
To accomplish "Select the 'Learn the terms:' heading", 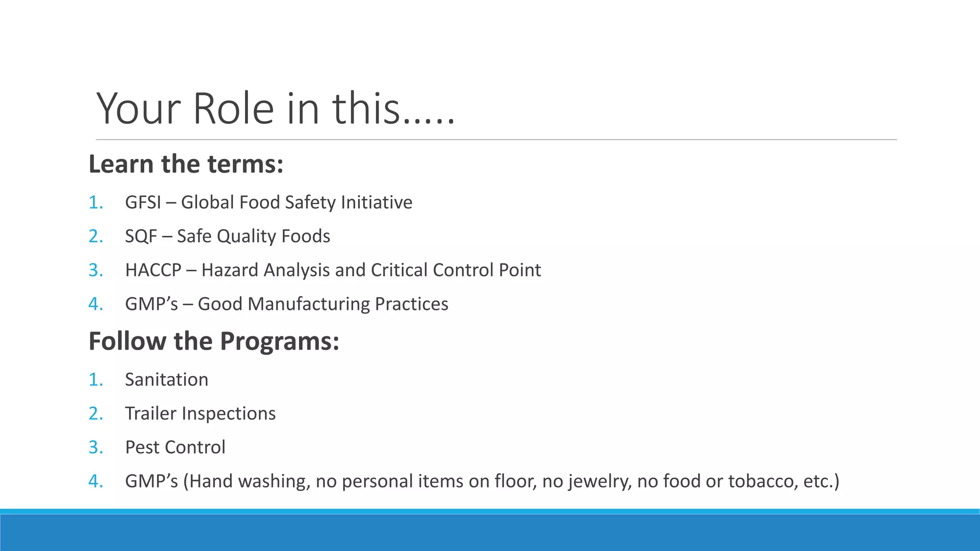I will click(186, 164).
